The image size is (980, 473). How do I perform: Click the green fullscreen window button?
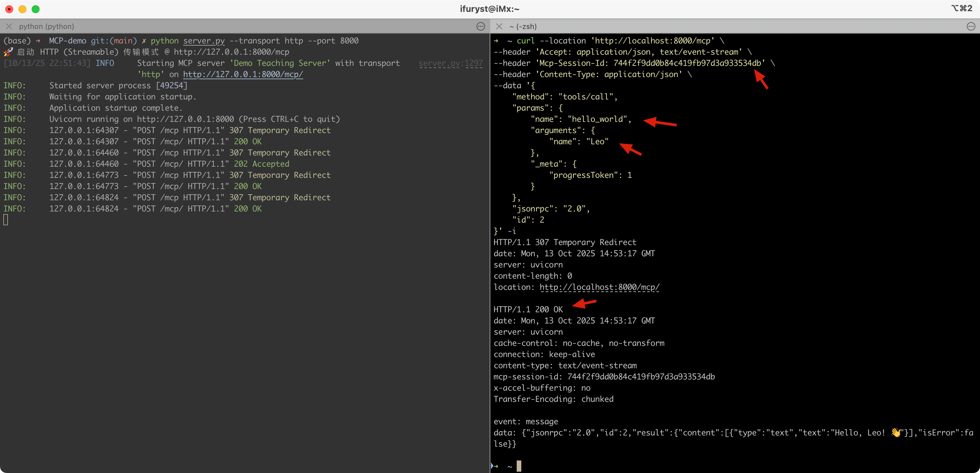pyautogui.click(x=35, y=9)
